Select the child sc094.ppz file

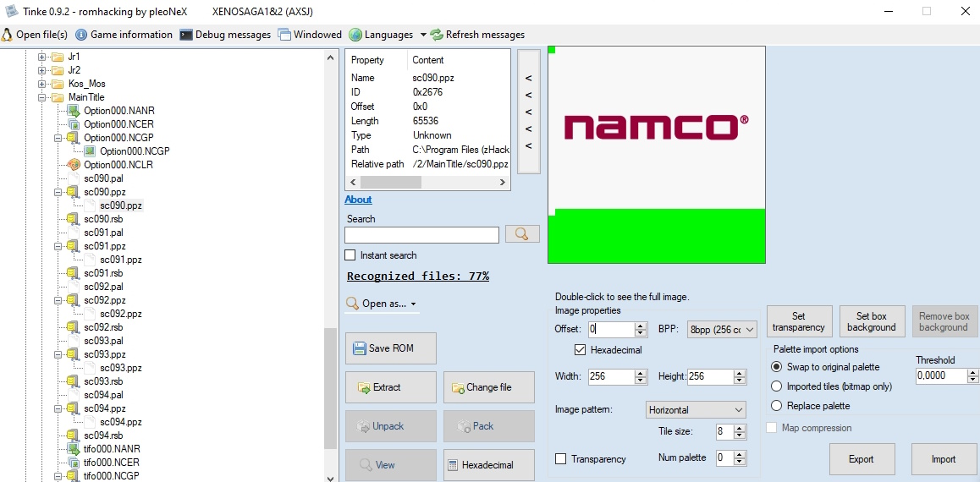click(121, 422)
